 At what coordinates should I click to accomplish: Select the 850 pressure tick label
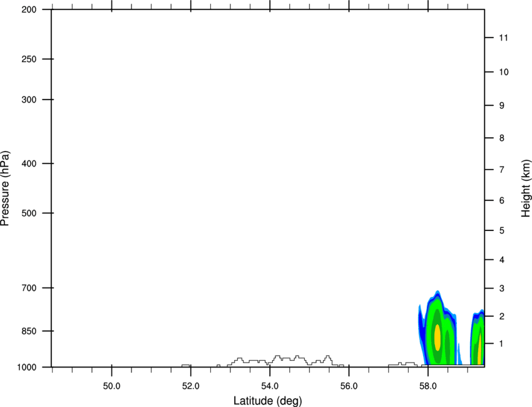click(x=29, y=331)
